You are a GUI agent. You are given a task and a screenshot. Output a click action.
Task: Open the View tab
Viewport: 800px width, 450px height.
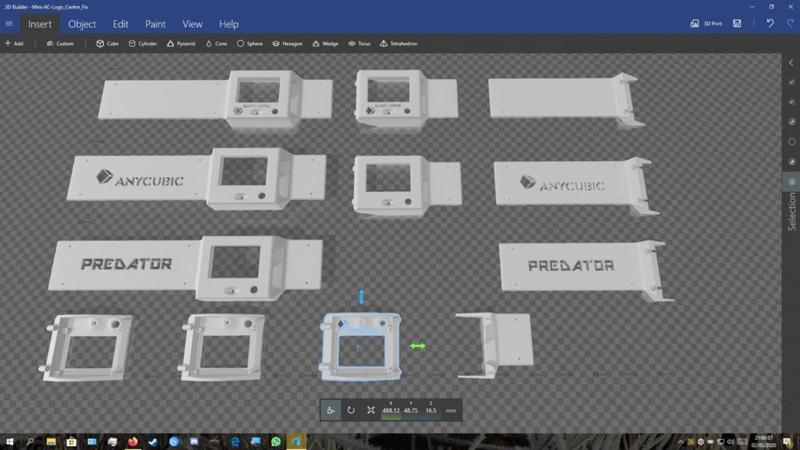coord(192,24)
